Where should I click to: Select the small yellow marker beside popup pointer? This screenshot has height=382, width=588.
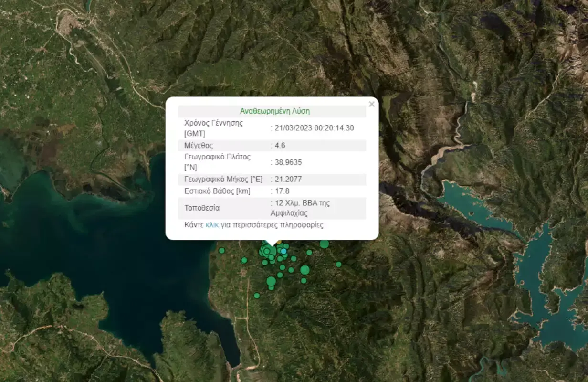point(279,242)
